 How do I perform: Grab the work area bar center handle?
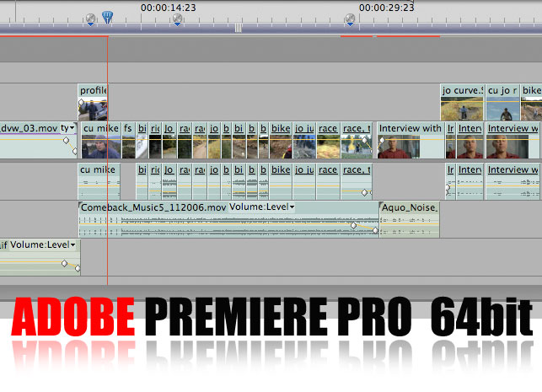pyautogui.click(x=239, y=28)
